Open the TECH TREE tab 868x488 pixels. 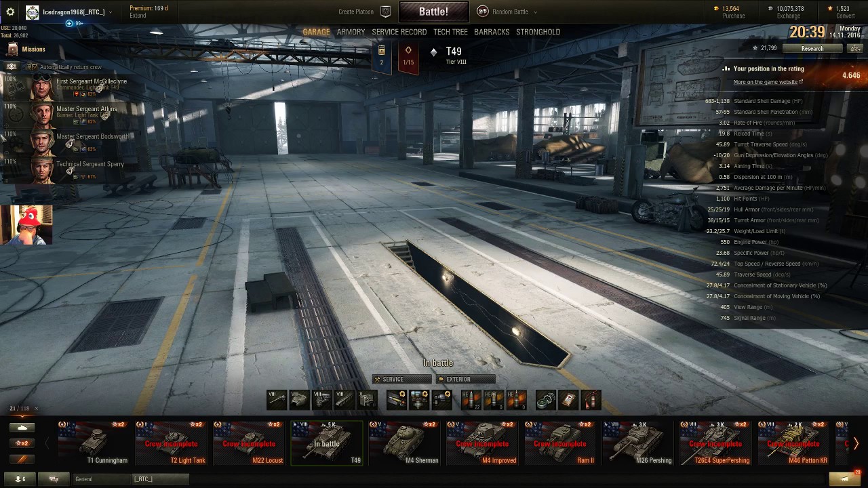[x=450, y=32]
